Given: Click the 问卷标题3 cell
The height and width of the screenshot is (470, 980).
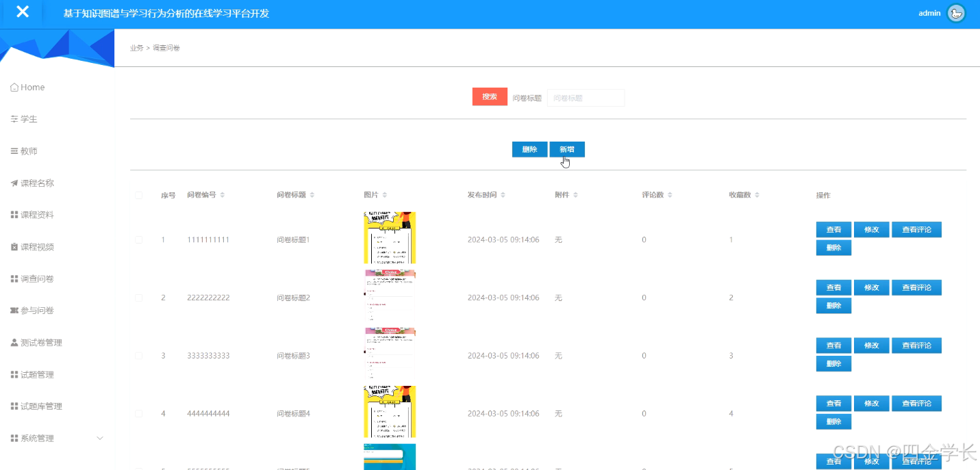Looking at the screenshot, I should [x=293, y=356].
